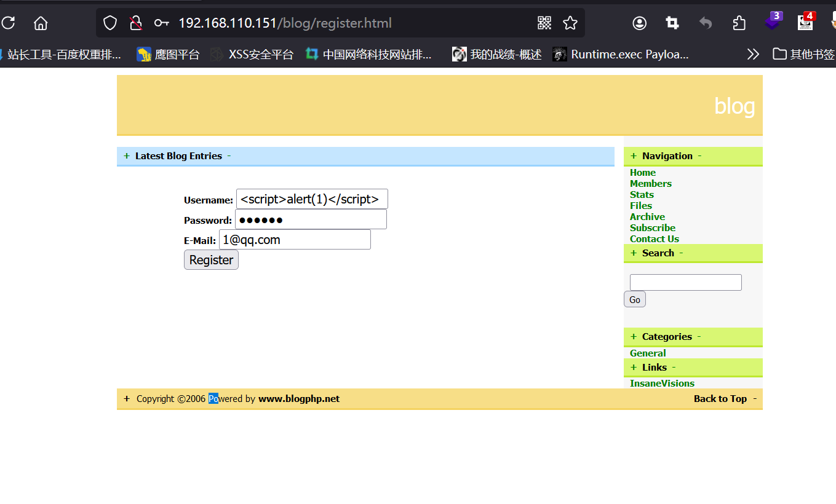Expand the Search section plus sign
The width and height of the screenshot is (836, 504).
click(634, 253)
